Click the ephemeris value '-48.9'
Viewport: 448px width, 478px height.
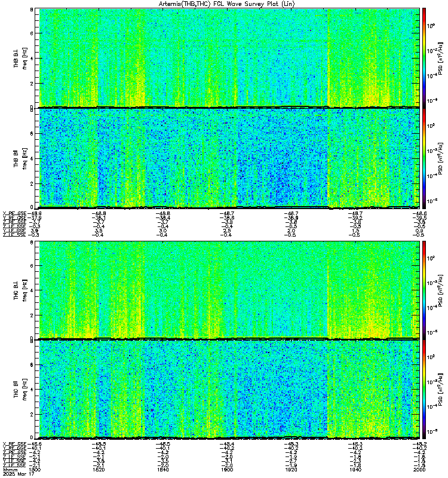coord(35,213)
